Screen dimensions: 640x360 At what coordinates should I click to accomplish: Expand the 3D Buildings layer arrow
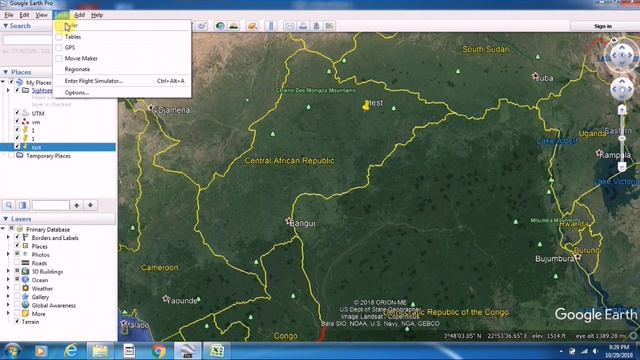click(x=8, y=271)
